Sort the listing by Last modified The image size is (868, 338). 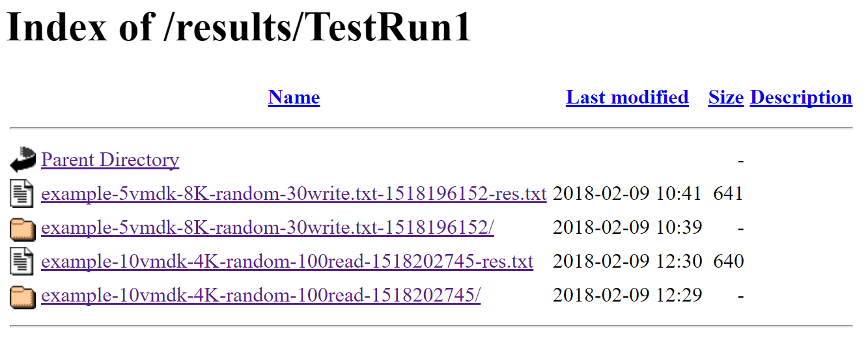coord(627,98)
